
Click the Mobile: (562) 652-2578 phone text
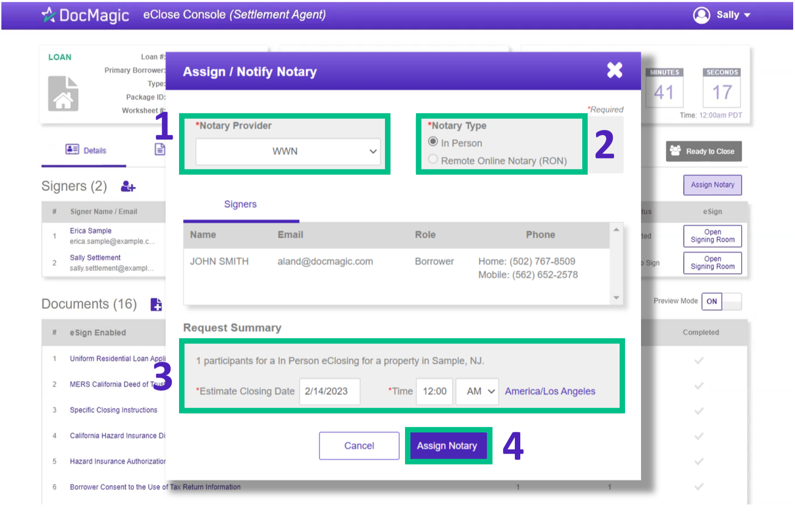tap(528, 275)
